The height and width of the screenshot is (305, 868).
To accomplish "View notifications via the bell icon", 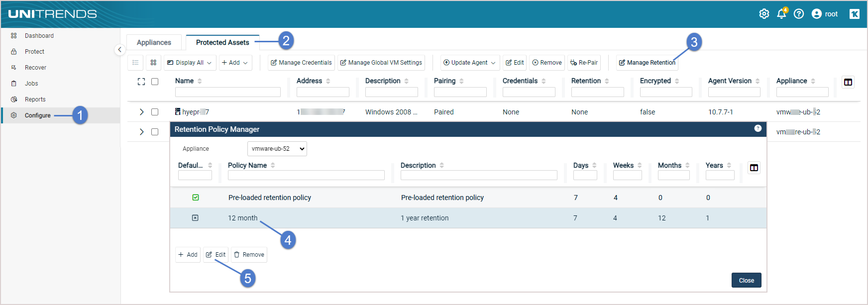I will coord(781,13).
